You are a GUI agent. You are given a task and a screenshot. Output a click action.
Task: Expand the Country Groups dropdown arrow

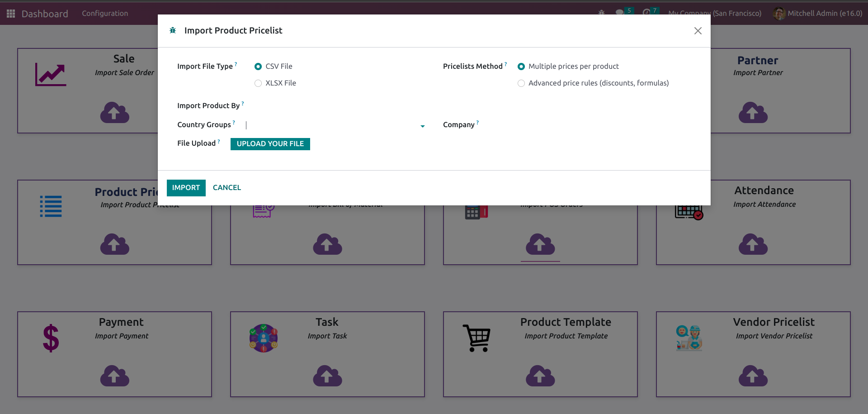(x=423, y=126)
